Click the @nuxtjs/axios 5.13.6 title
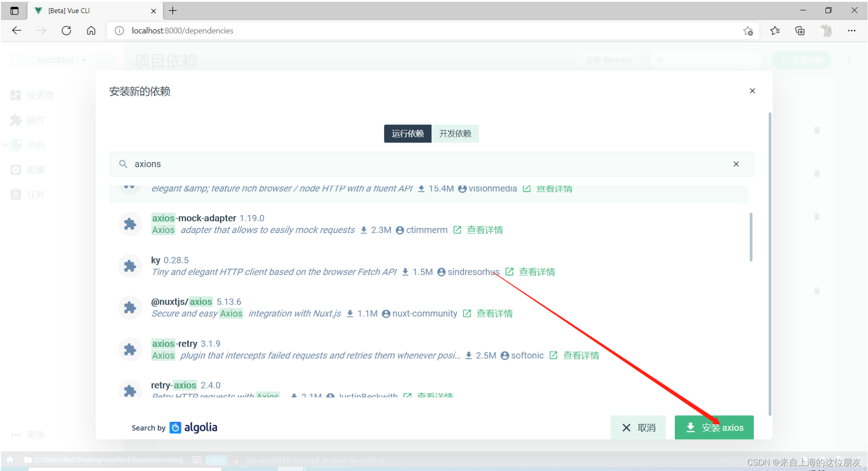 pyautogui.click(x=196, y=302)
